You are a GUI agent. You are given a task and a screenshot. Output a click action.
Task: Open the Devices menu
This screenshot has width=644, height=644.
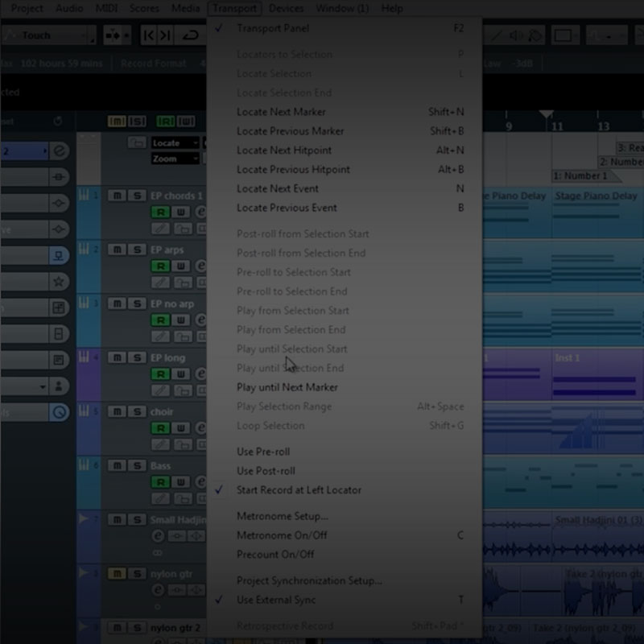286,8
